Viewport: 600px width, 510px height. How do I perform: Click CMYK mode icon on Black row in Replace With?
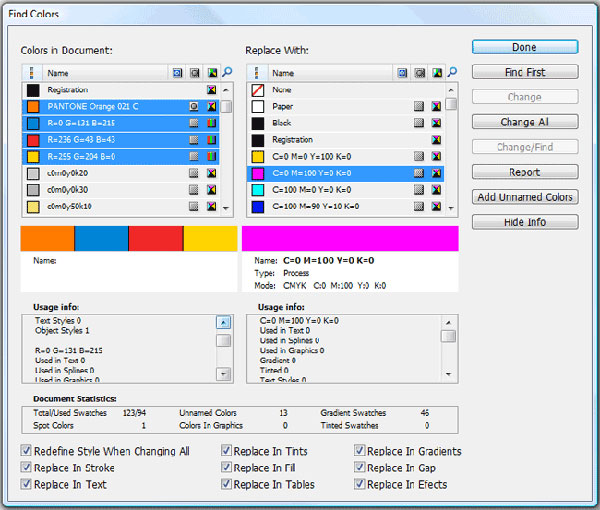436,123
